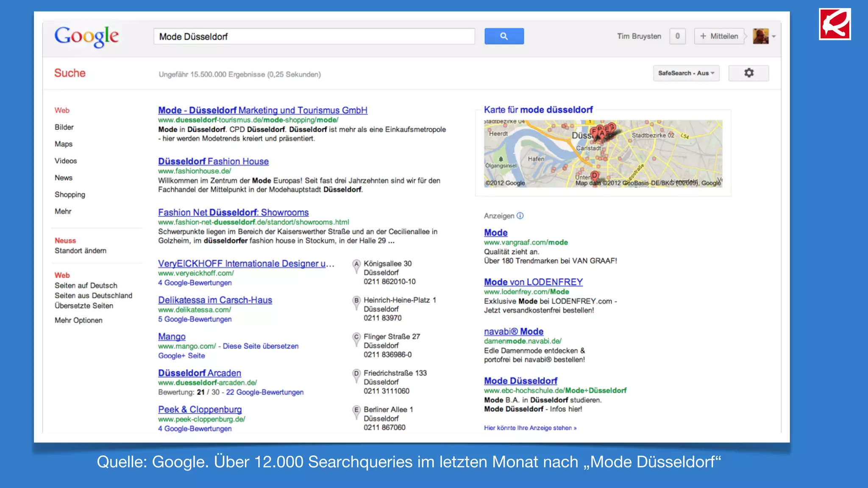Open 4 Google-Bewertungen under Peek & Cloppenburg
The height and width of the screenshot is (488, 868).
[195, 429]
